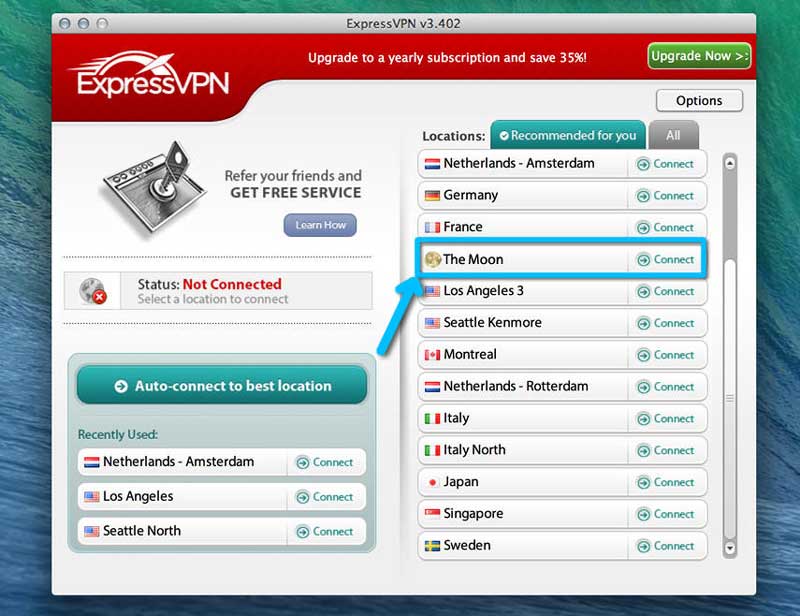Open the Recommended for you tab
The image size is (800, 616).
point(567,134)
